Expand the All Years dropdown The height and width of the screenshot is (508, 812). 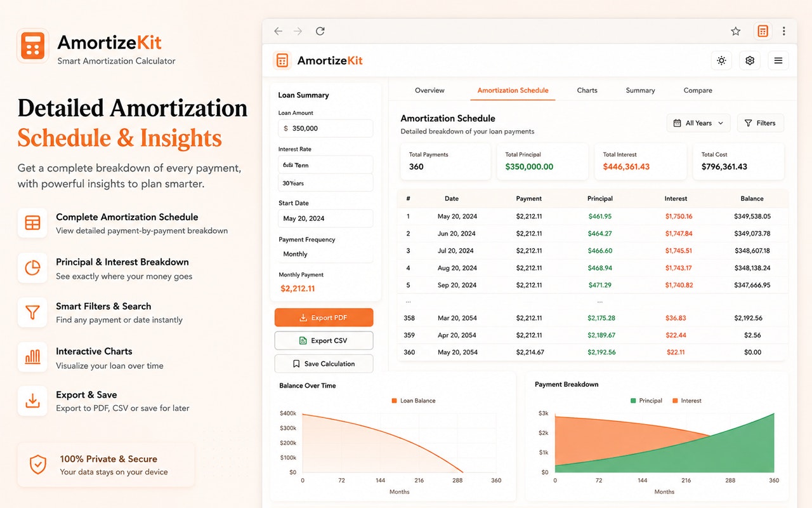coord(698,123)
